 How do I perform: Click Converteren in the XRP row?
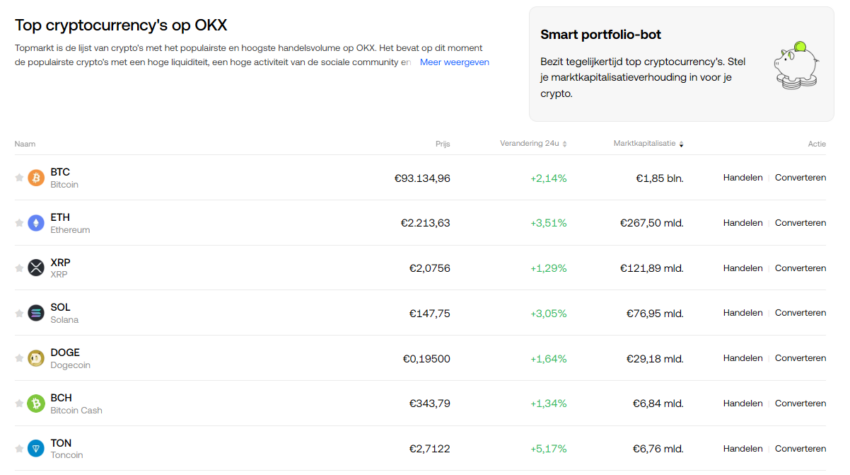[800, 268]
